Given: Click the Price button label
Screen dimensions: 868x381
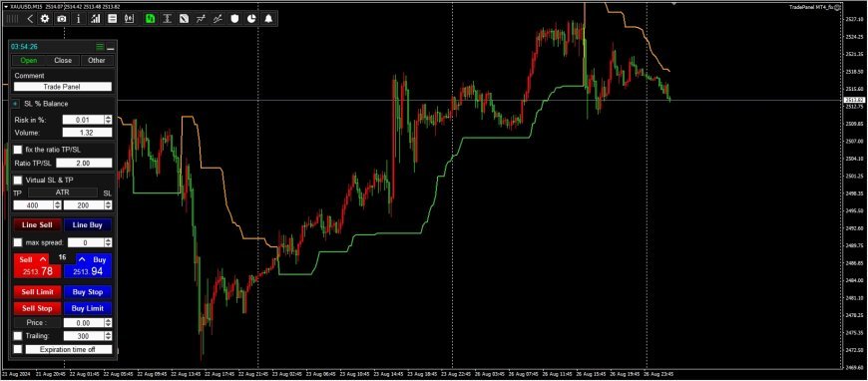Looking at the screenshot, I should pyautogui.click(x=37, y=323).
